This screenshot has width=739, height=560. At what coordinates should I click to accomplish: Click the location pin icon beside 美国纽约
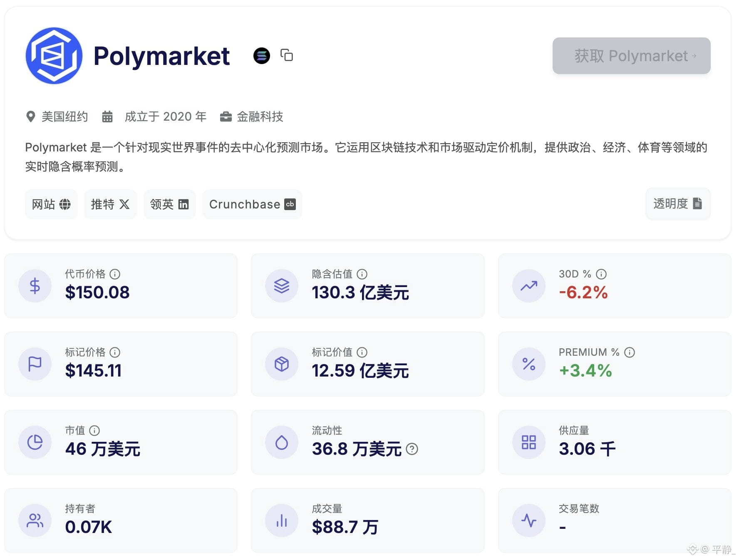coord(30,117)
